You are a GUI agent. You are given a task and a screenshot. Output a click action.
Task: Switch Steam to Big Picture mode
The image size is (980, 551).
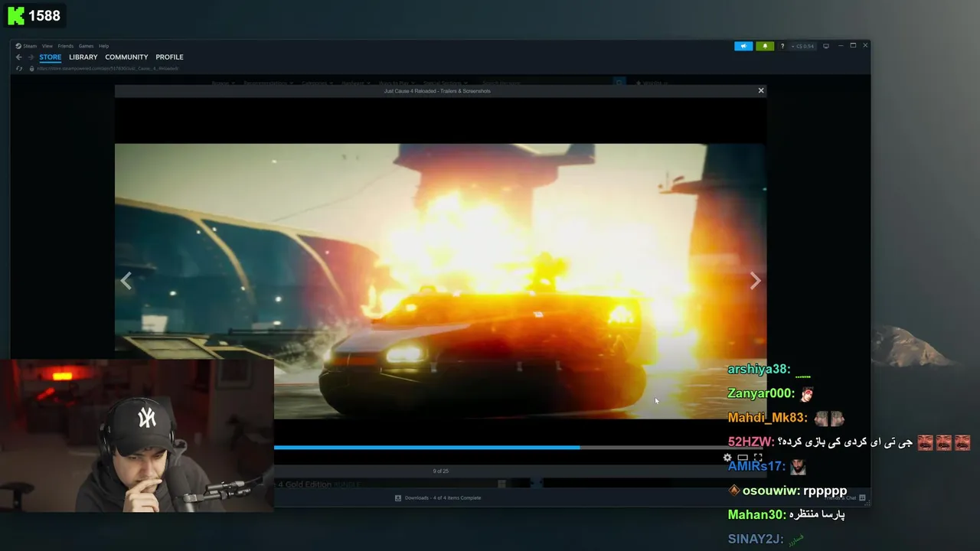[825, 46]
